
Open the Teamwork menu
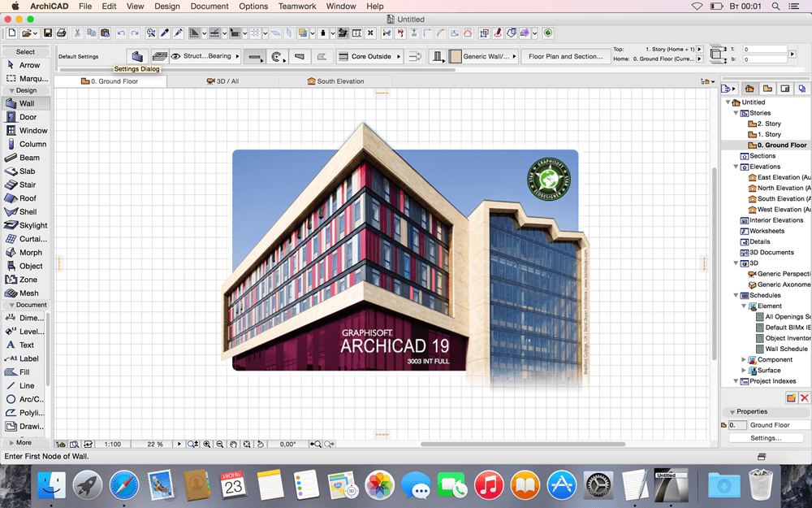[296, 6]
